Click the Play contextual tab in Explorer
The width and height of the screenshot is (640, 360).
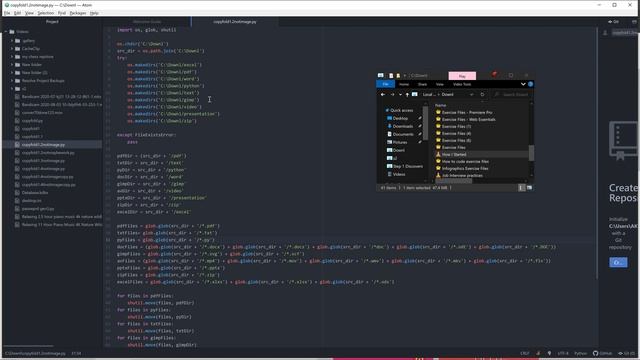(x=462, y=76)
